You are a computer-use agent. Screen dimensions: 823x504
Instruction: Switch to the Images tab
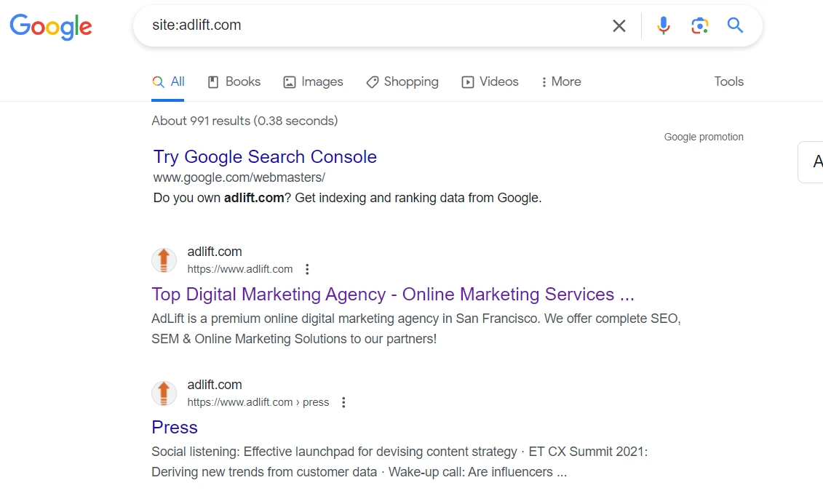click(313, 81)
